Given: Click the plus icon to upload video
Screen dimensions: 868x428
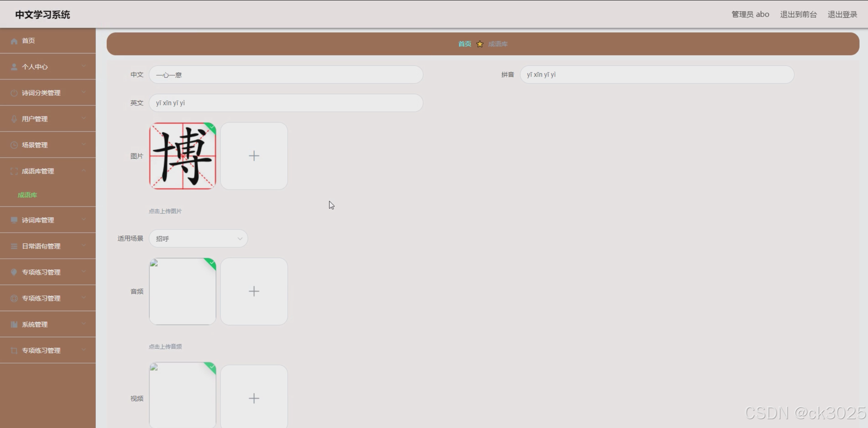Looking at the screenshot, I should [254, 398].
